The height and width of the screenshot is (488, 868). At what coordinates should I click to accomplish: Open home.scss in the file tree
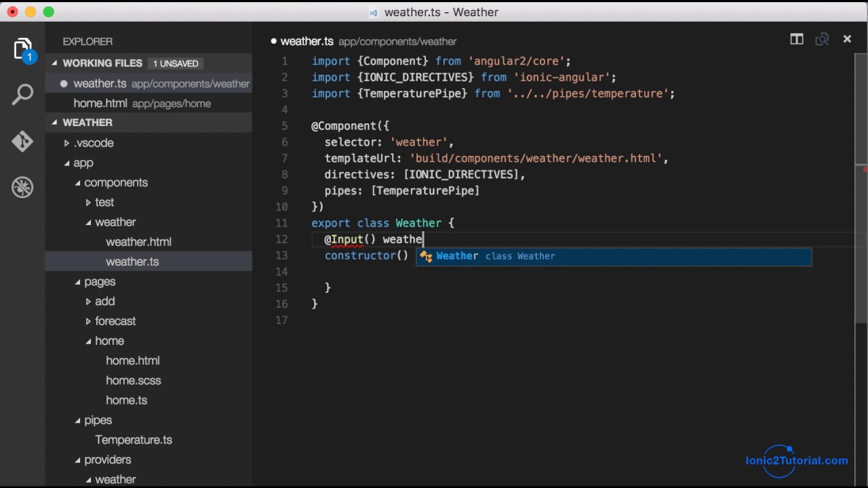tap(133, 380)
